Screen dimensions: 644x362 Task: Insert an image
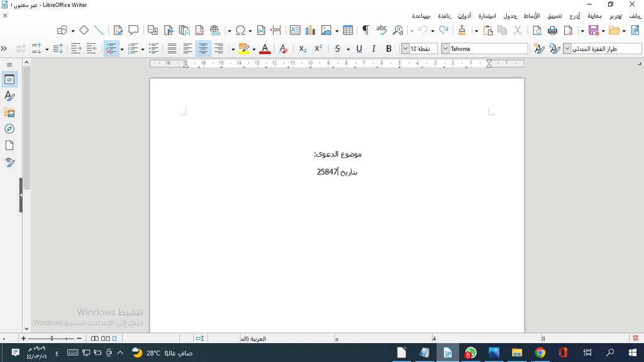tap(326, 30)
